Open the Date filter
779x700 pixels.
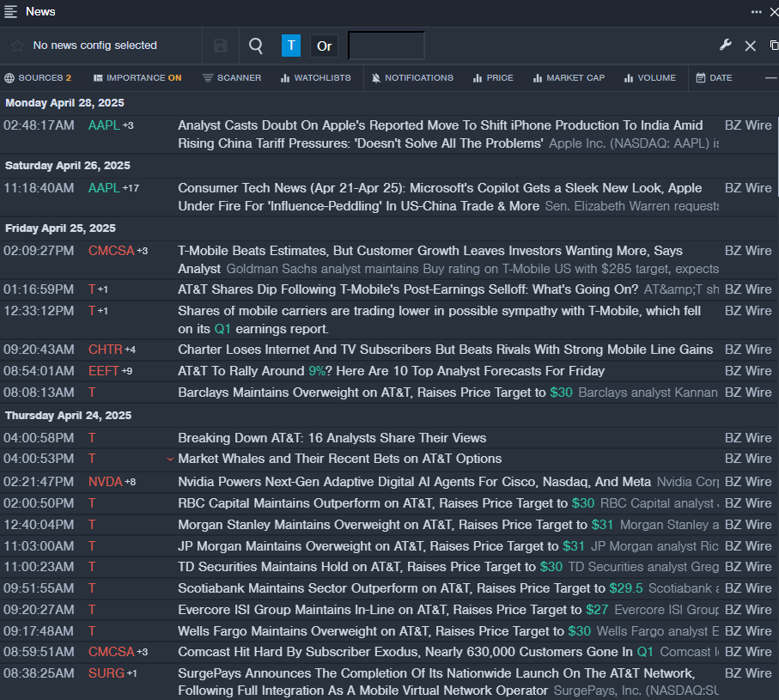tap(714, 78)
